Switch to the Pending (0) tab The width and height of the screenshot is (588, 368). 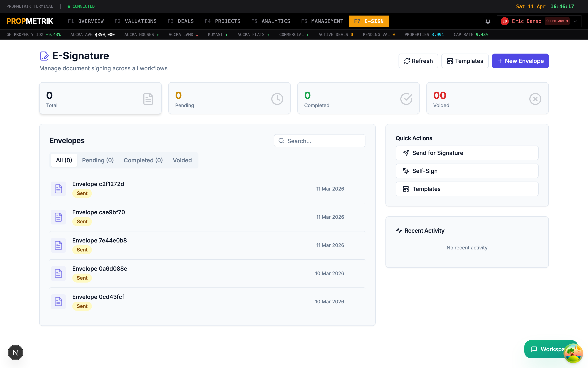click(x=98, y=160)
